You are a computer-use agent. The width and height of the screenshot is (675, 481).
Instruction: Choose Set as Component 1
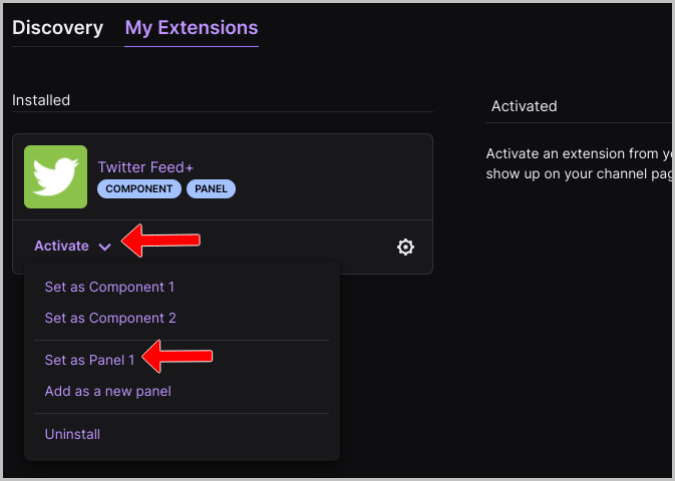click(109, 287)
